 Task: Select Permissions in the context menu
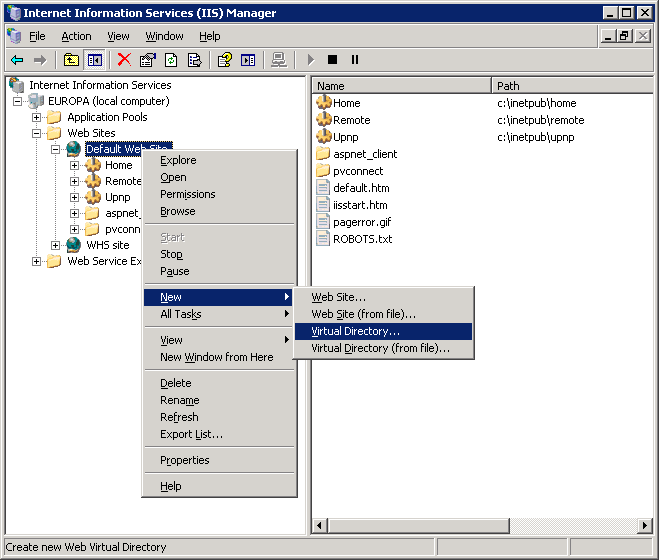219,194
